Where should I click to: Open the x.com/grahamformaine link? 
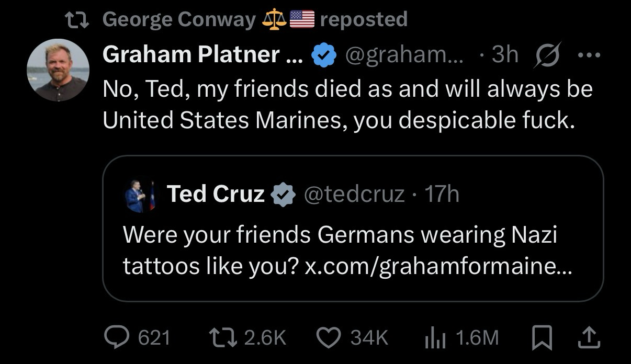[x=438, y=266]
